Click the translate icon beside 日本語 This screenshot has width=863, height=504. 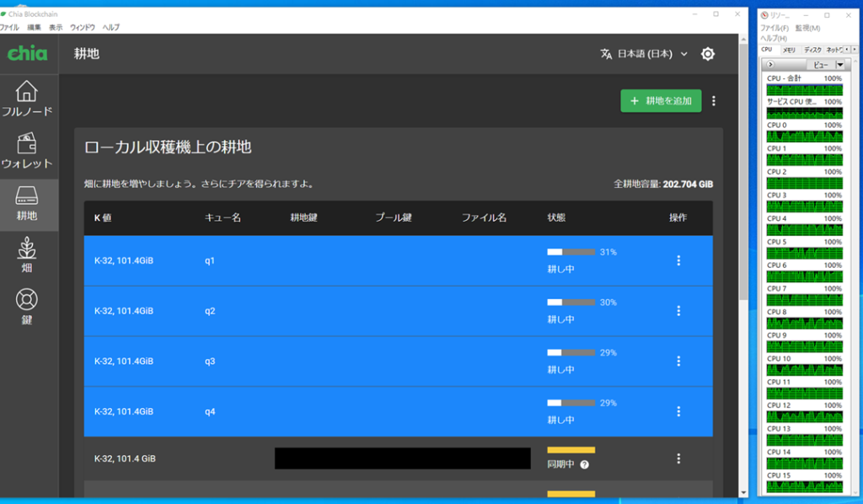(x=606, y=54)
